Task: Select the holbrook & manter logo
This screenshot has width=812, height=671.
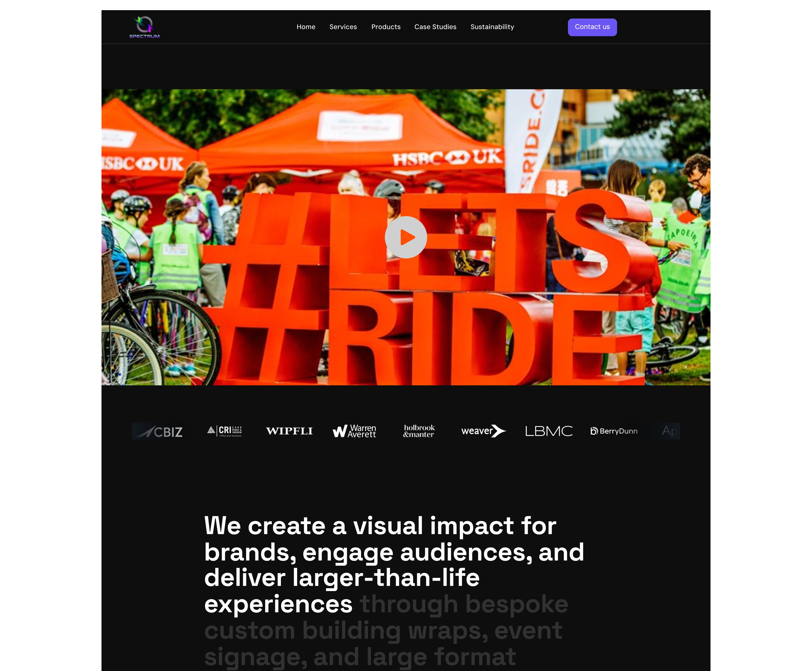Action: click(x=419, y=431)
